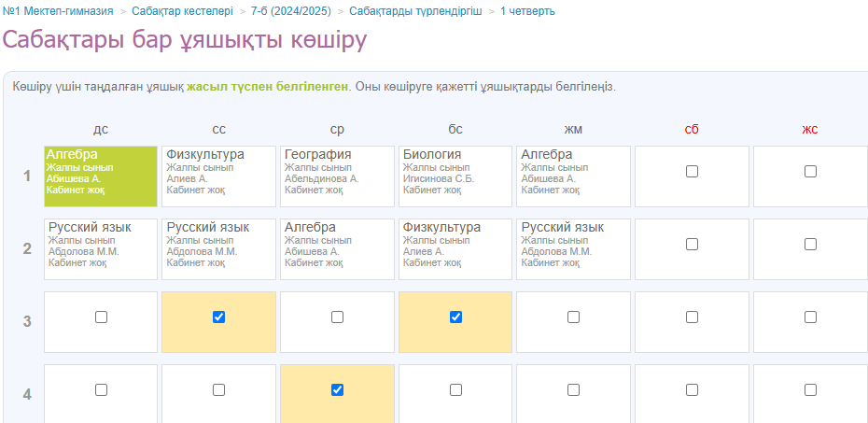Viewport: 868px width, 423px height.
Task: Open the №1 Мектеп-гимназия breadcrumb link
Action: (x=58, y=11)
